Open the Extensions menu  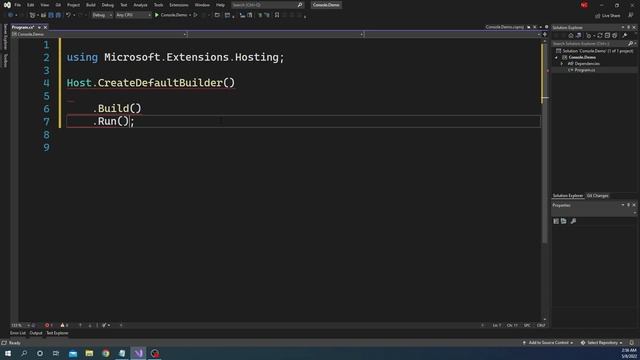(x=179, y=5)
